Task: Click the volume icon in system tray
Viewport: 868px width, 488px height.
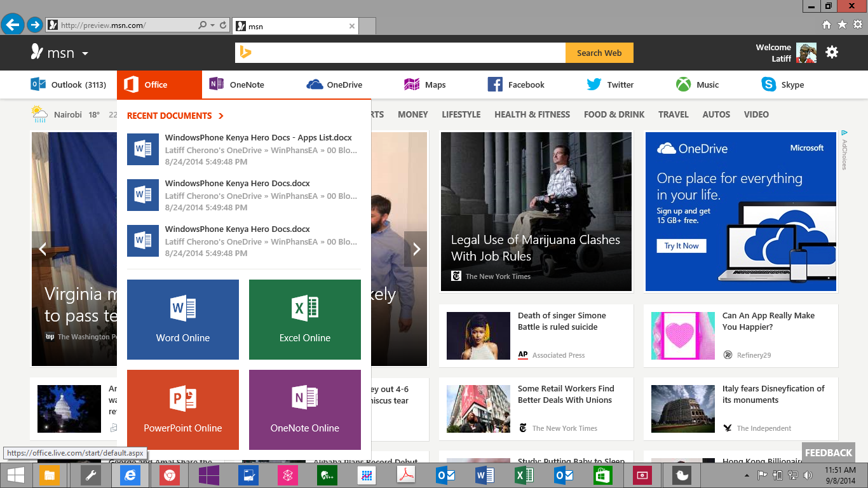Action: (808, 475)
